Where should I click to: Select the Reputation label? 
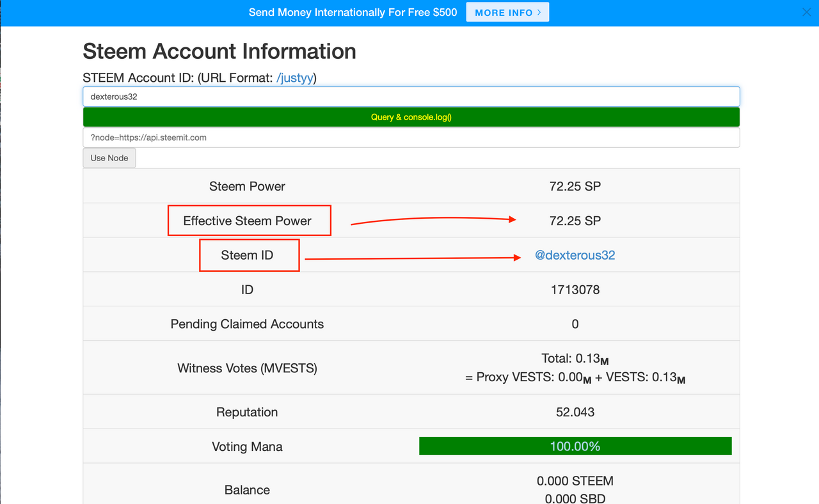click(247, 412)
